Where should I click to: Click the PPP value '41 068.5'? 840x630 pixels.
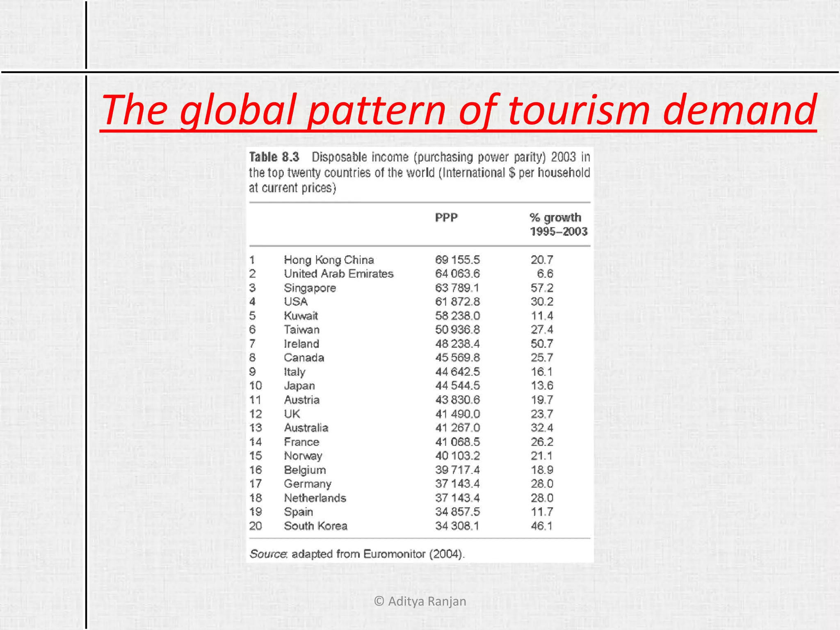(x=457, y=442)
